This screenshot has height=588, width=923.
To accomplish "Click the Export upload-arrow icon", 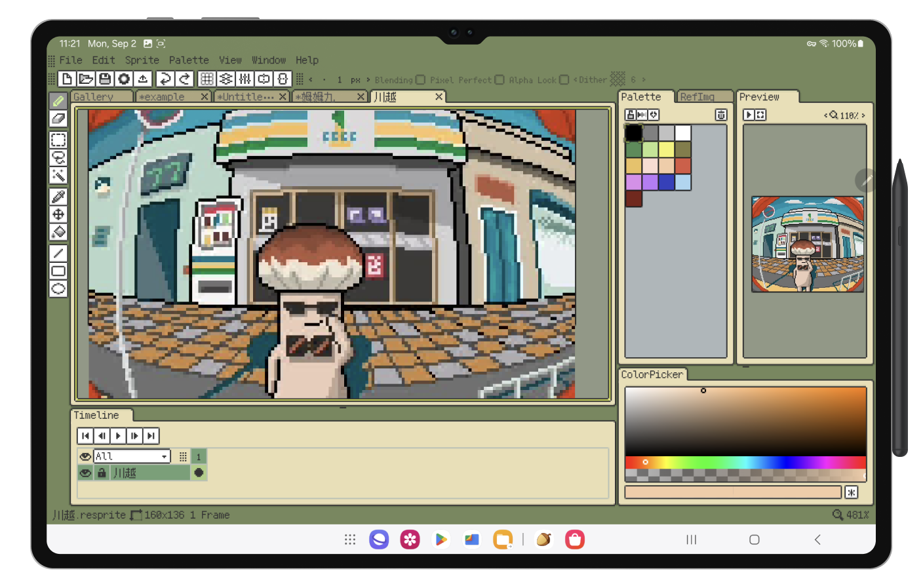I will tap(143, 79).
